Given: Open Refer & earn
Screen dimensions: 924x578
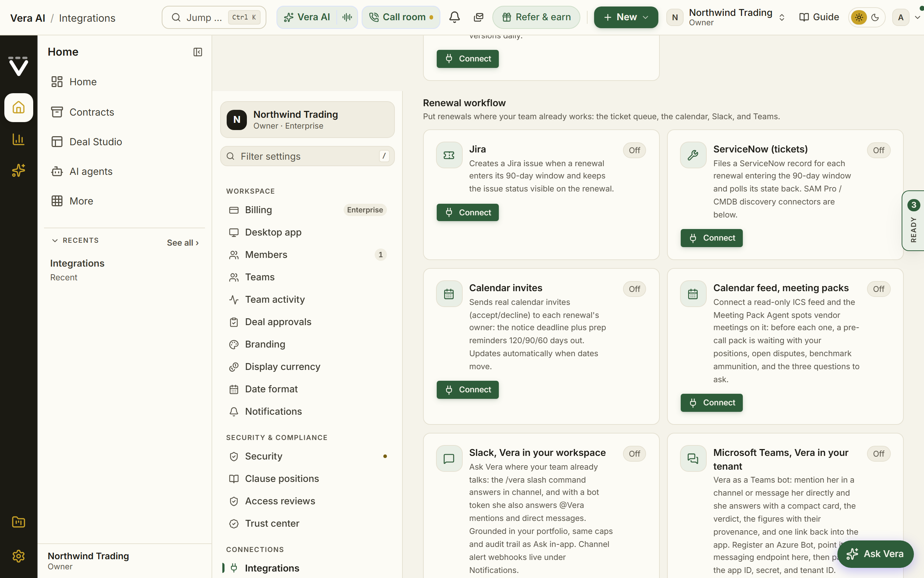Looking at the screenshot, I should point(536,17).
